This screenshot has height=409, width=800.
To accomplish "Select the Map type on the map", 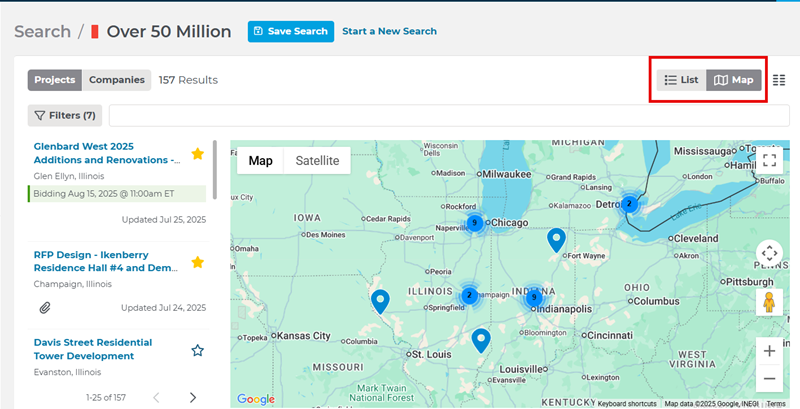I will (x=260, y=161).
